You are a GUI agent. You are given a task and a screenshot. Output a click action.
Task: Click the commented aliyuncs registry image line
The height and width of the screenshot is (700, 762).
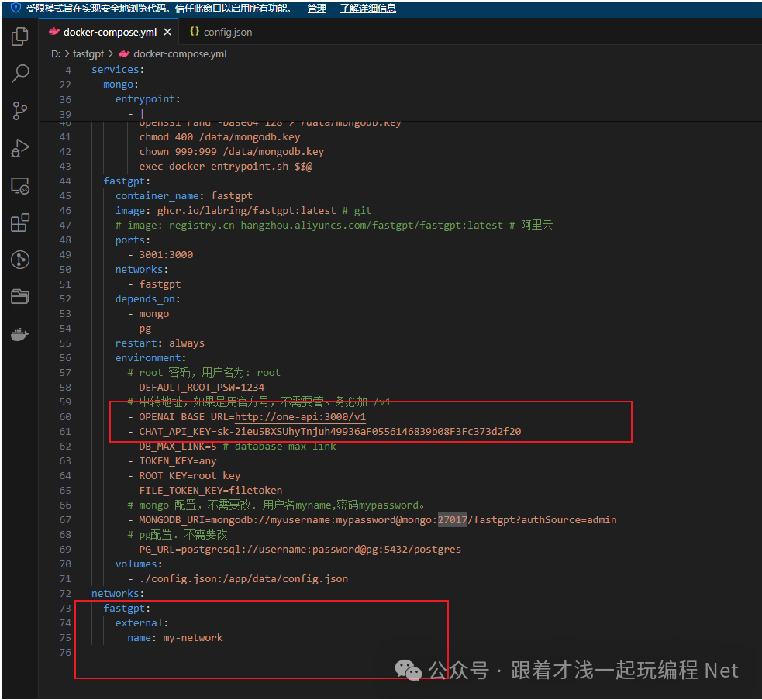[x=334, y=225]
